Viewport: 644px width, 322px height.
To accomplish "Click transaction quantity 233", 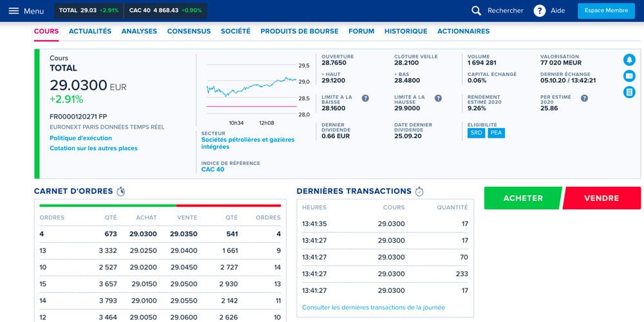I will [462, 274].
